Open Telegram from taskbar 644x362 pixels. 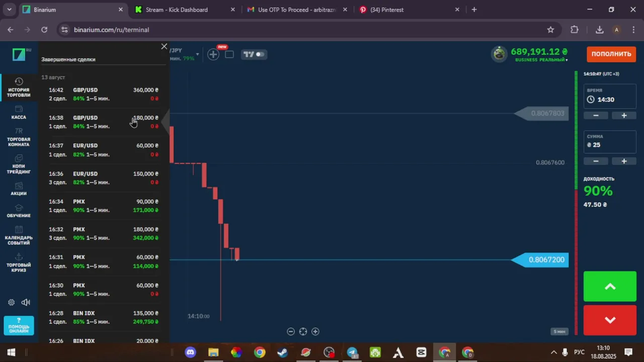pos(352,352)
